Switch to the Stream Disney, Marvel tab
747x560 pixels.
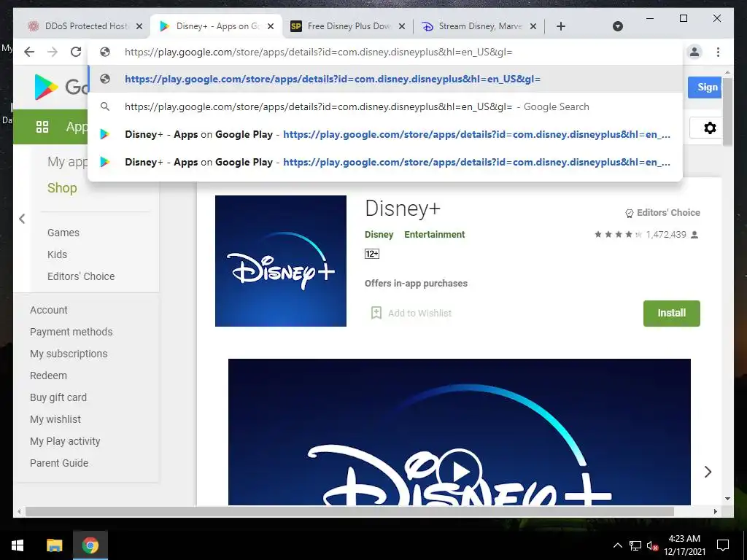tap(479, 26)
